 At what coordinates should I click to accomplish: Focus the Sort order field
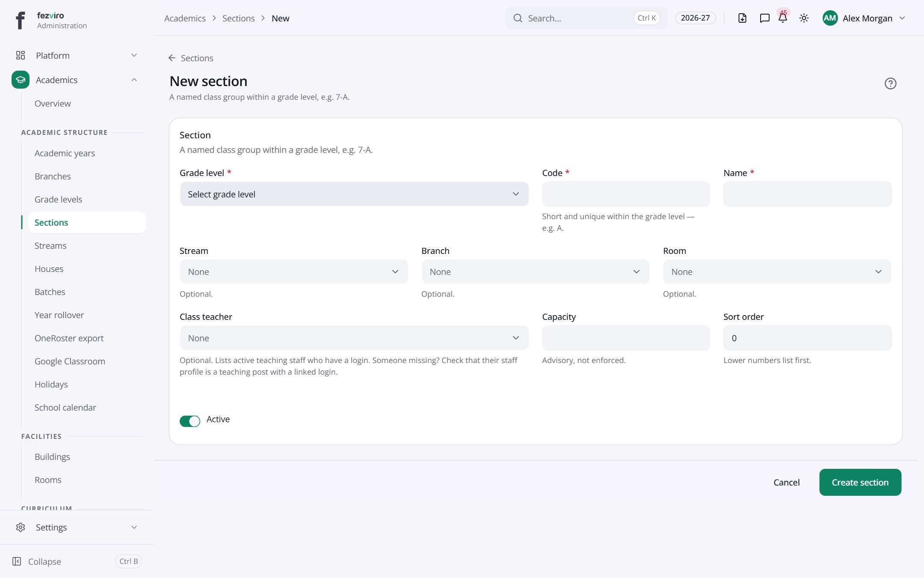[807, 338]
